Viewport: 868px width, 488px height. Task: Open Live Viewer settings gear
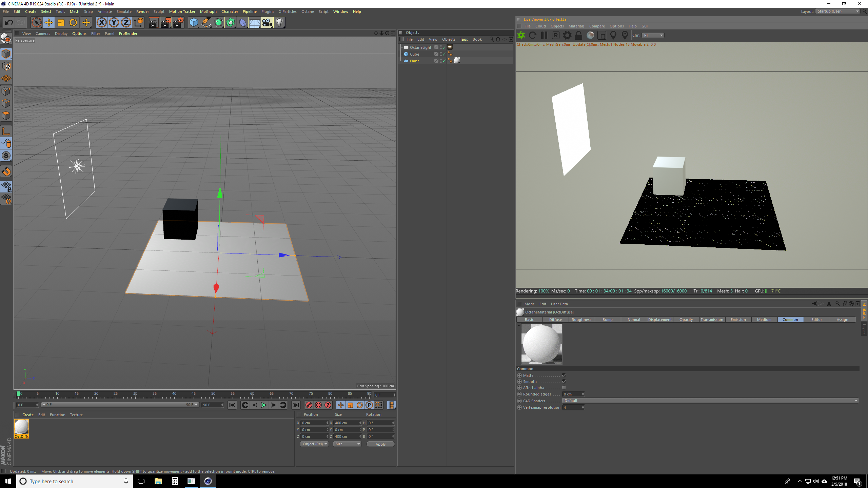pyautogui.click(x=567, y=35)
